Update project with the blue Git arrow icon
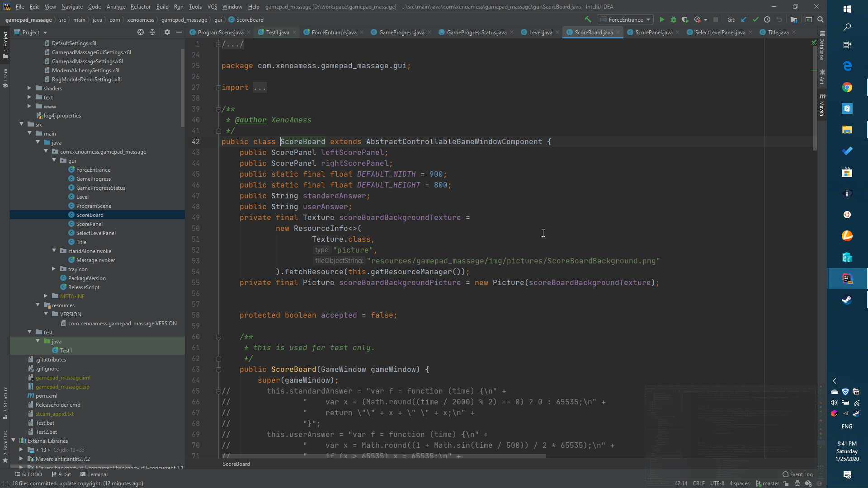The height and width of the screenshot is (488, 868). tap(744, 19)
